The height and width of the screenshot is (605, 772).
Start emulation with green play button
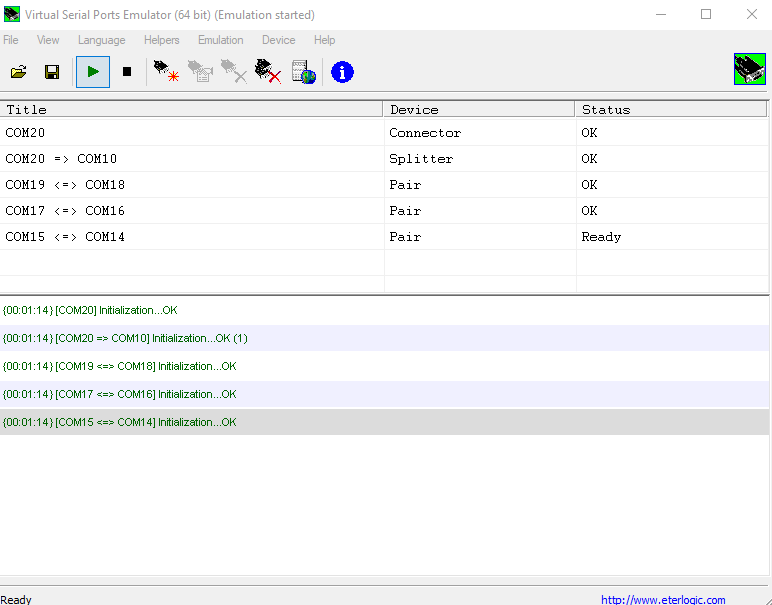93,72
